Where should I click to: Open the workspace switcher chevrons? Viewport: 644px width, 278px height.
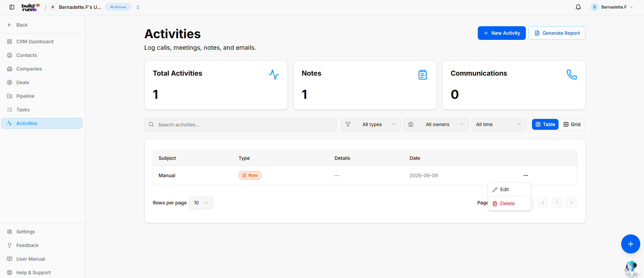coord(138,7)
